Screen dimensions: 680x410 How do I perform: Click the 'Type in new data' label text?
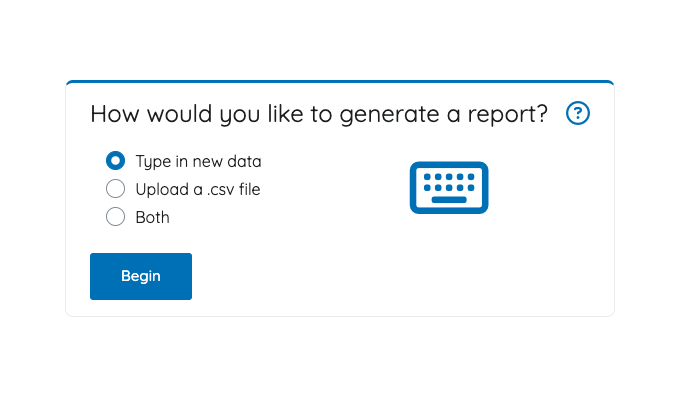coord(198,161)
